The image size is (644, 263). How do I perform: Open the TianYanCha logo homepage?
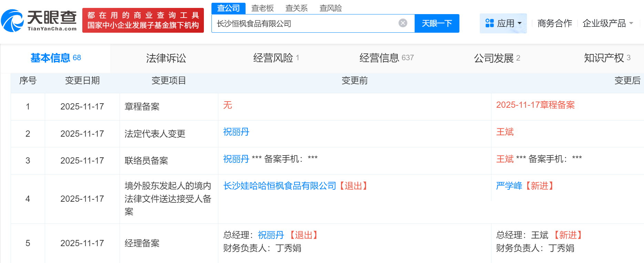click(39, 21)
